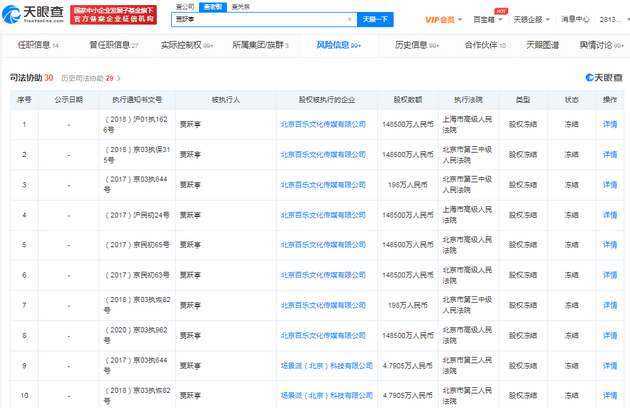Select case number (2018)沪01执1626号

coord(136,125)
